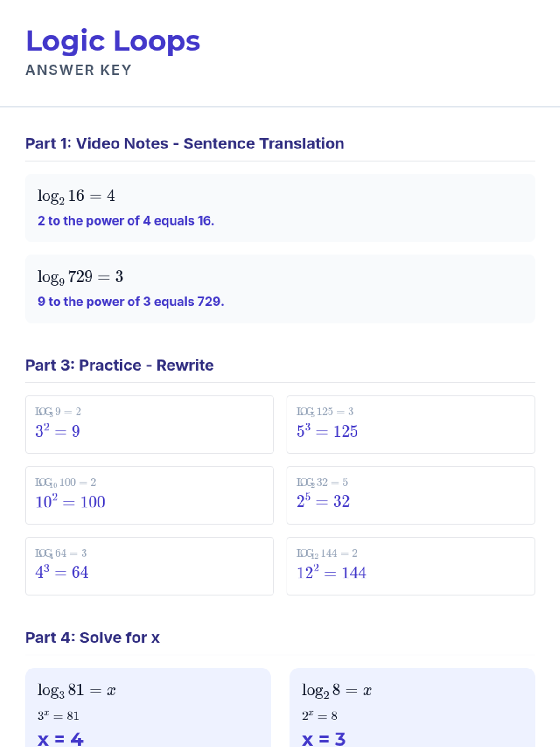Select the sentence '2 to the power of 4 equals 16.'

[x=126, y=221]
